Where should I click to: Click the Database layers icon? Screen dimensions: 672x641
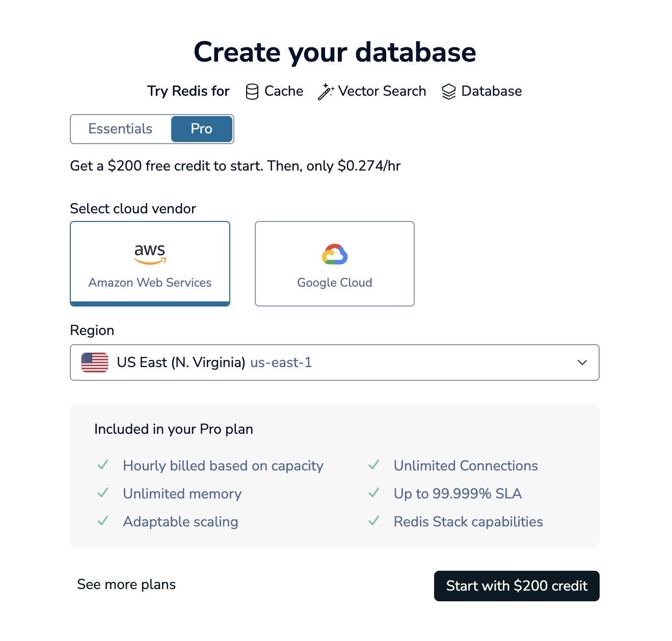pos(448,92)
